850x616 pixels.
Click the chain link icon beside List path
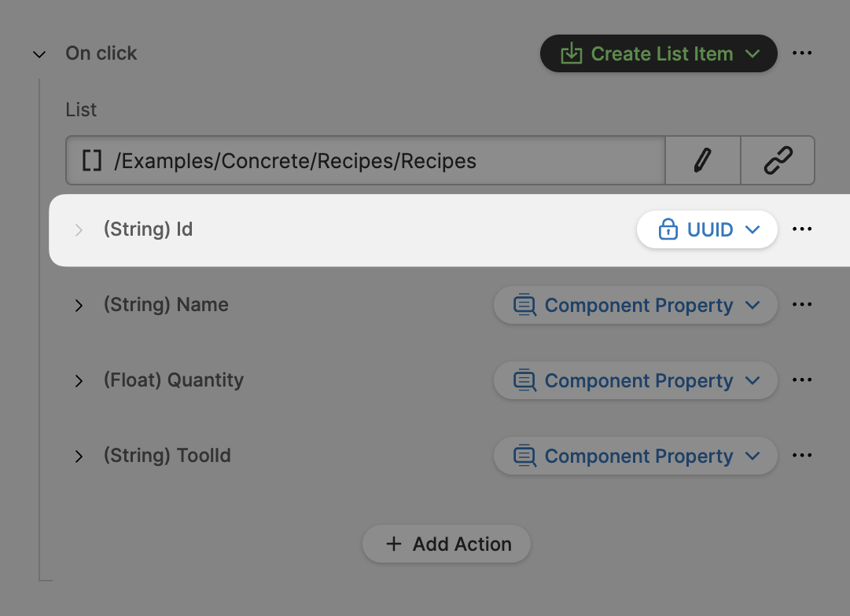pos(778,161)
